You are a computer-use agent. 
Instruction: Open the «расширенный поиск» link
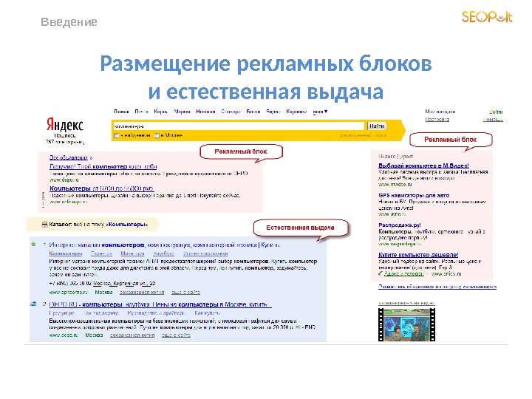pos(363,135)
